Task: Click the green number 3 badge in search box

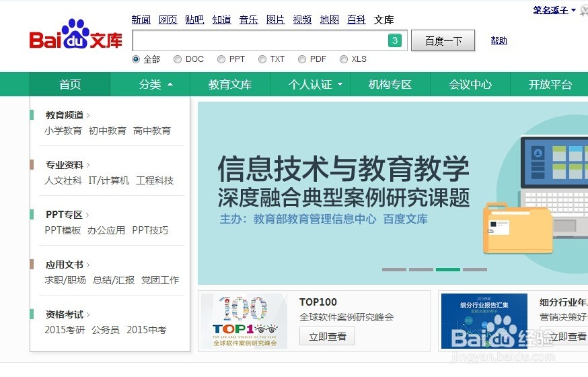Action: [x=394, y=40]
